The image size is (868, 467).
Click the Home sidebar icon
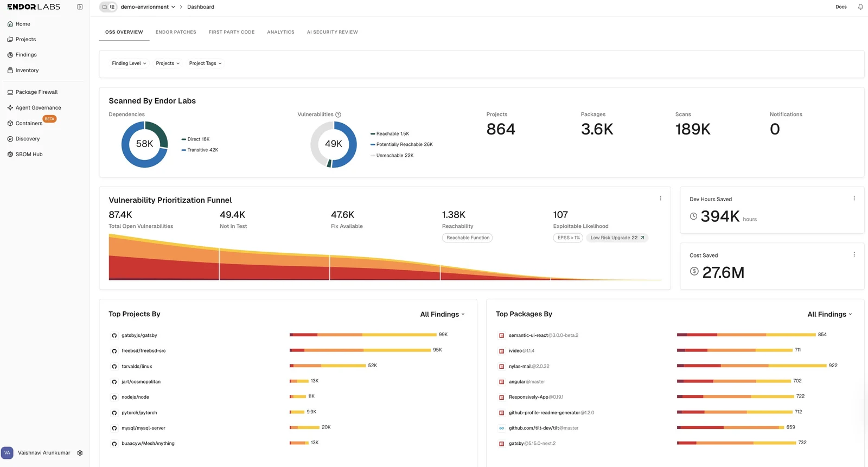[10, 24]
